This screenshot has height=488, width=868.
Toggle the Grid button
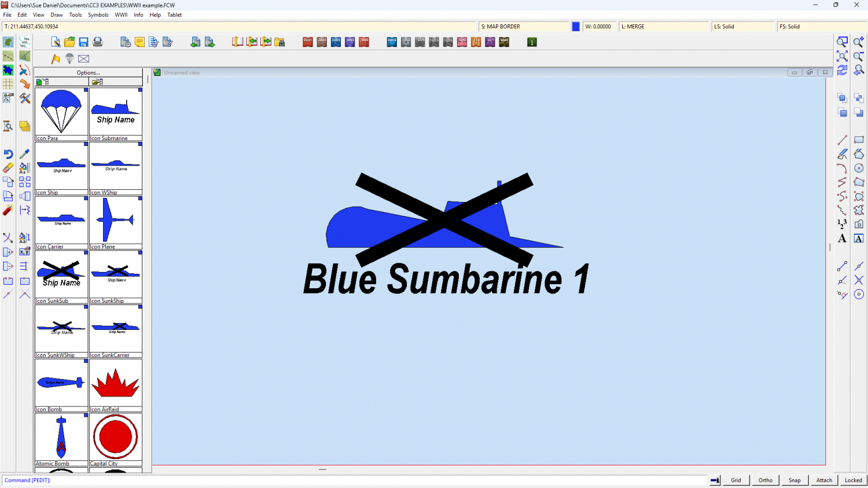coord(735,480)
